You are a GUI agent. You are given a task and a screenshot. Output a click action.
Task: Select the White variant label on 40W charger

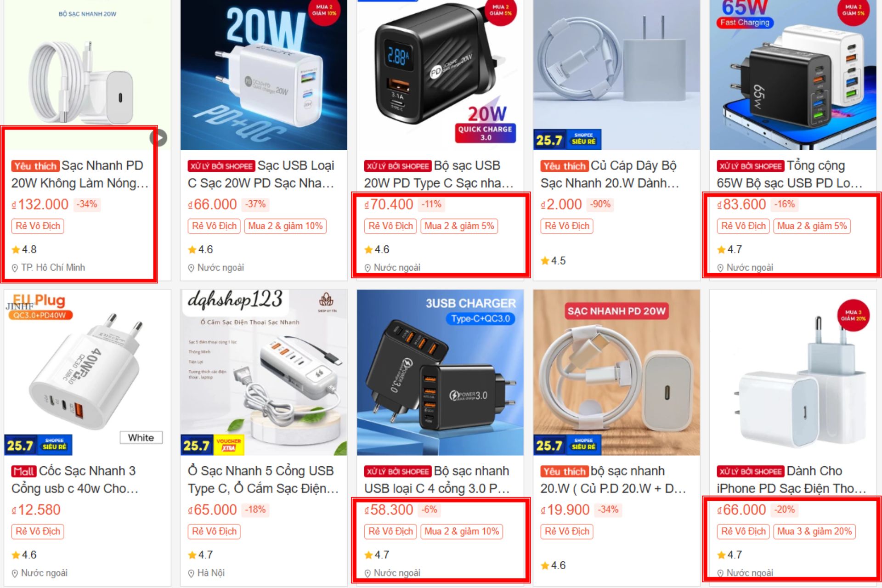click(x=141, y=438)
